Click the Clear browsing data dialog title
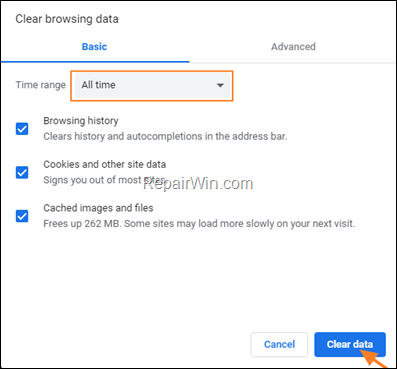Image resolution: width=397 pixels, height=369 pixels. (67, 19)
